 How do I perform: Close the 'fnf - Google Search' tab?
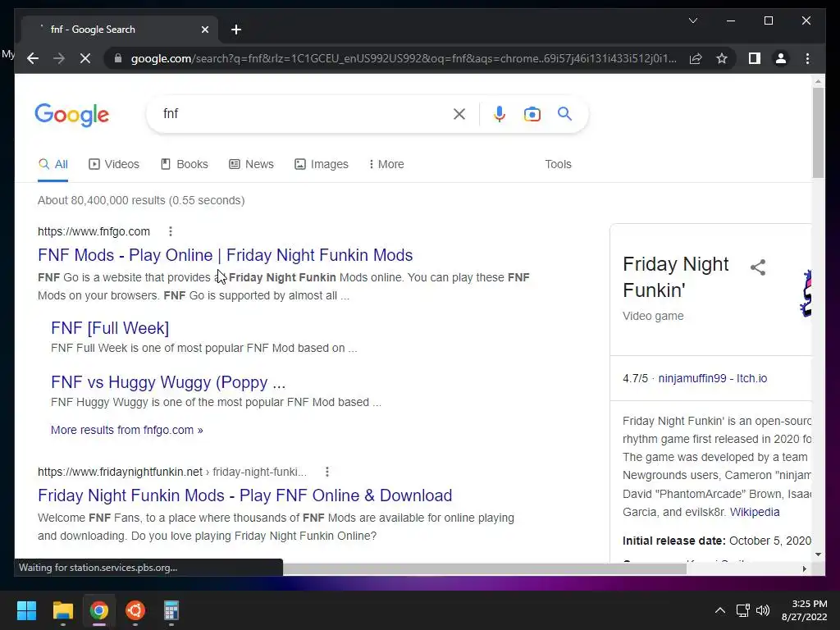pyautogui.click(x=204, y=30)
